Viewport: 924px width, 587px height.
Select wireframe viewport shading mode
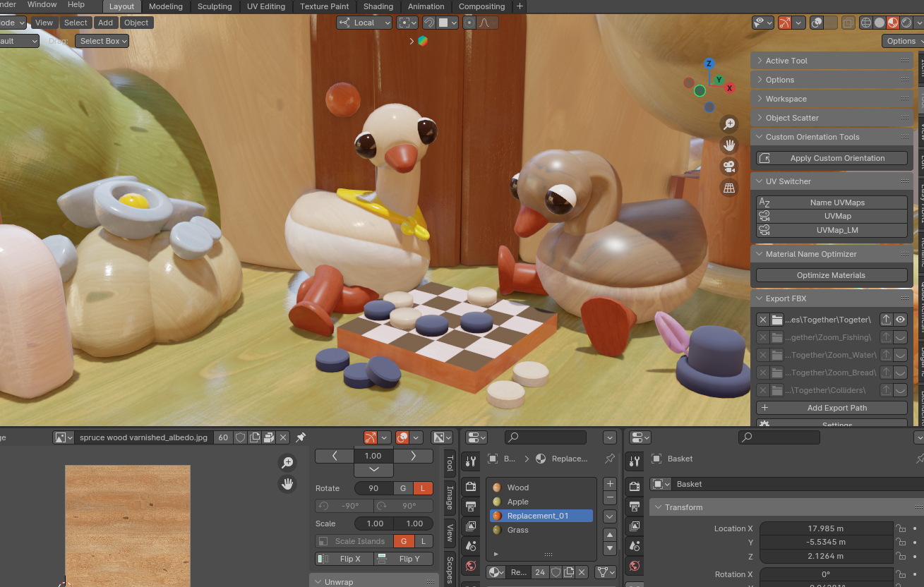[x=866, y=23]
